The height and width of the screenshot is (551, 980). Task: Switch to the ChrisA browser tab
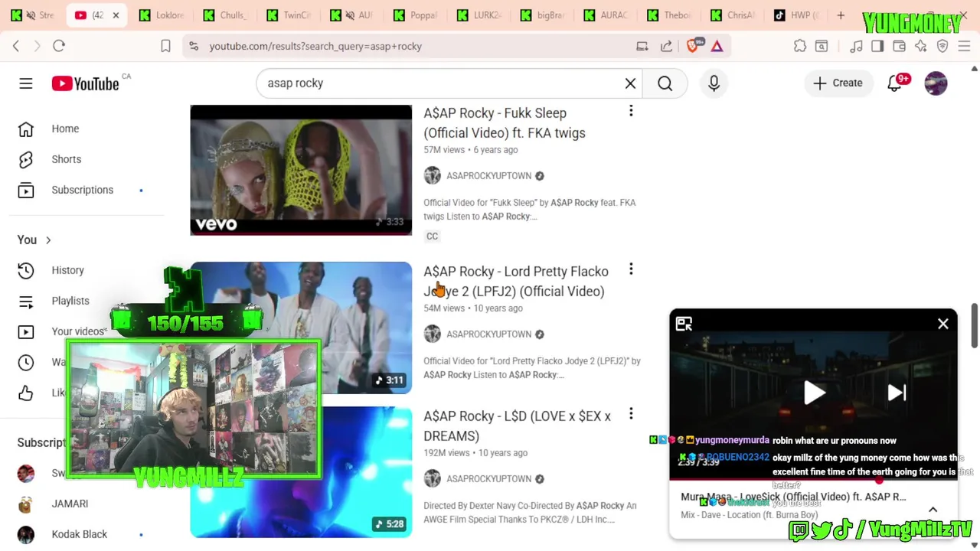[734, 15]
